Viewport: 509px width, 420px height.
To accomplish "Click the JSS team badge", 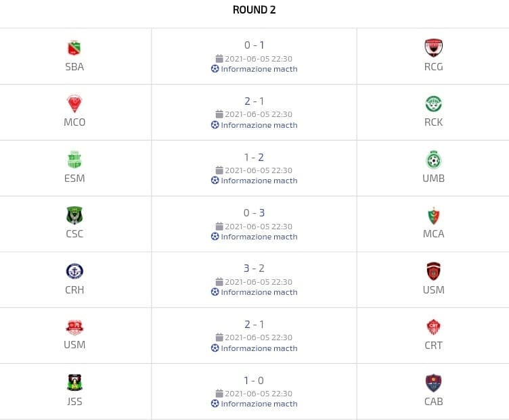I will pos(74,383).
